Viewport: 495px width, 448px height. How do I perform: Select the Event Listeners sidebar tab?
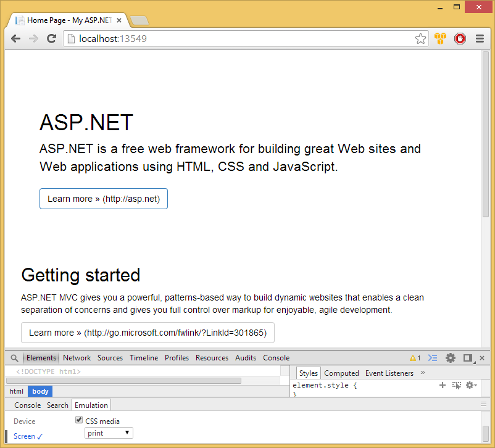pos(389,373)
